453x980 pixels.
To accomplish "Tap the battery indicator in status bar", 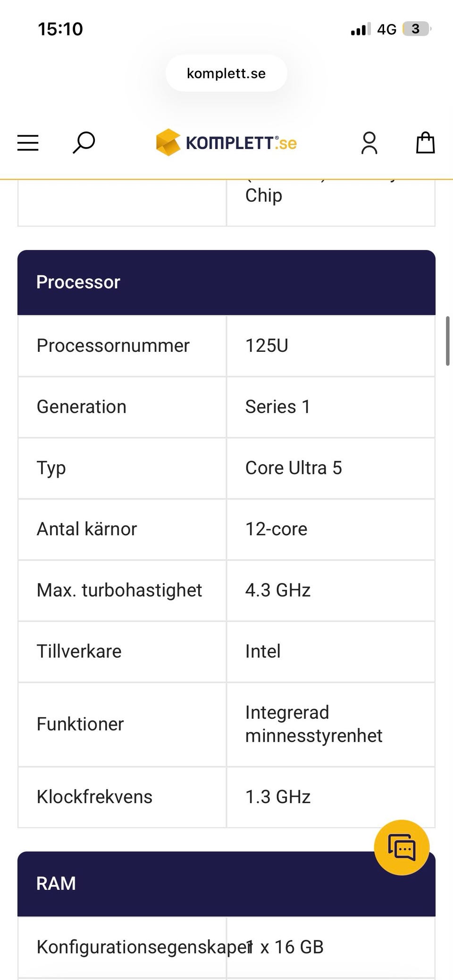I will click(x=416, y=29).
